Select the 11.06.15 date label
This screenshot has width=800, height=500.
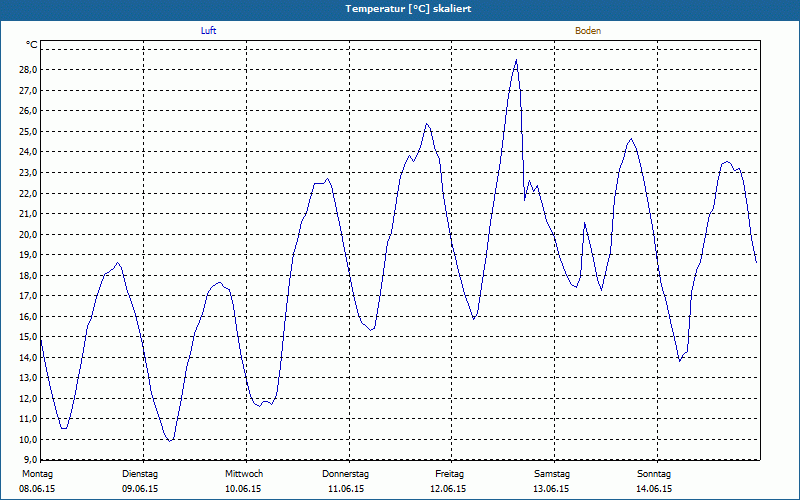[x=346, y=489]
